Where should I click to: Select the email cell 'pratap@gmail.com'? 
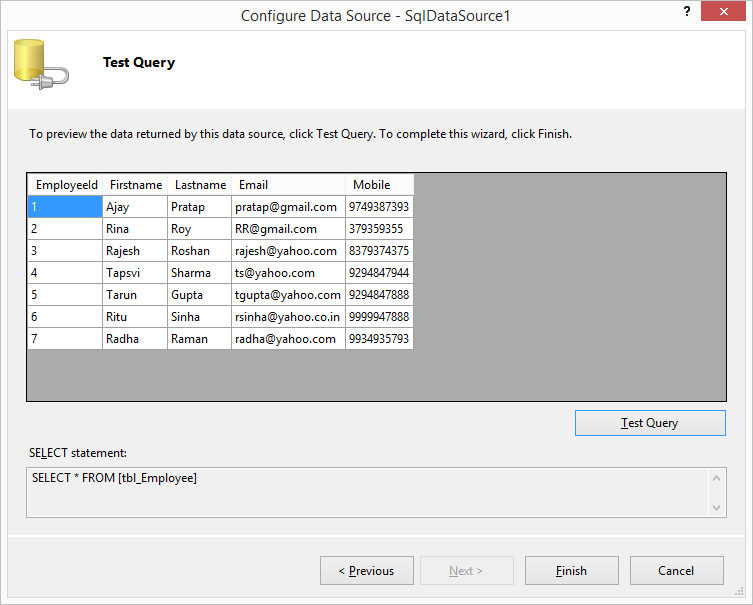[x=288, y=207]
